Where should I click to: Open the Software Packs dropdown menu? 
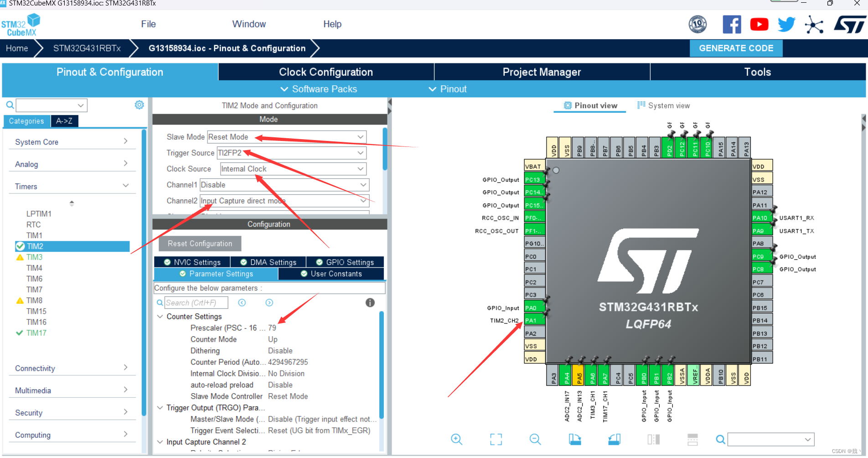point(319,89)
